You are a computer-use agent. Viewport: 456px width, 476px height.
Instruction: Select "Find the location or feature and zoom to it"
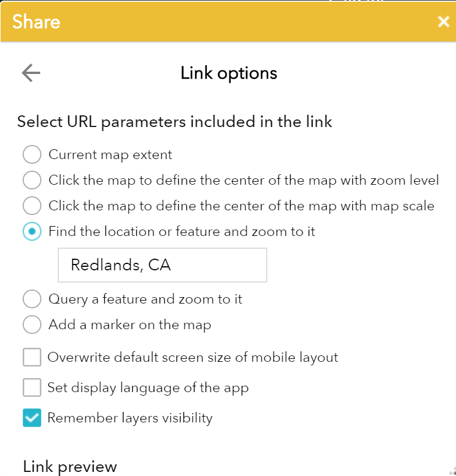[32, 231]
